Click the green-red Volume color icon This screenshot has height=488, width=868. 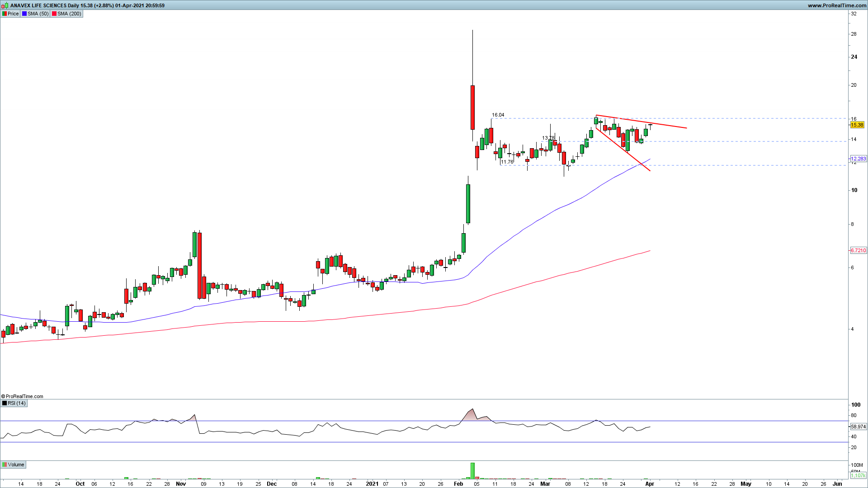[x=5, y=465]
